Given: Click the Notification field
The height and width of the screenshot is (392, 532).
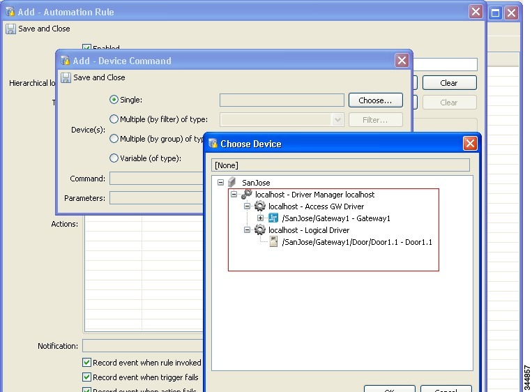Looking at the screenshot, I should [143, 346].
